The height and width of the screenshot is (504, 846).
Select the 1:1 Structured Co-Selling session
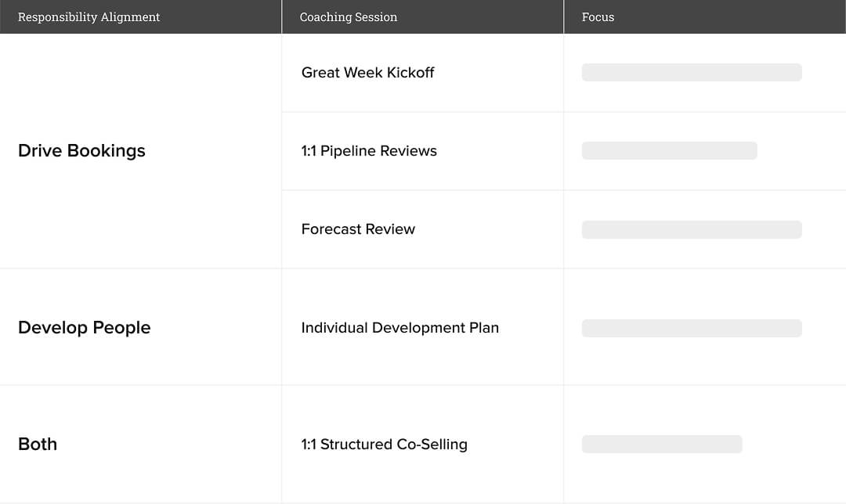coord(384,445)
